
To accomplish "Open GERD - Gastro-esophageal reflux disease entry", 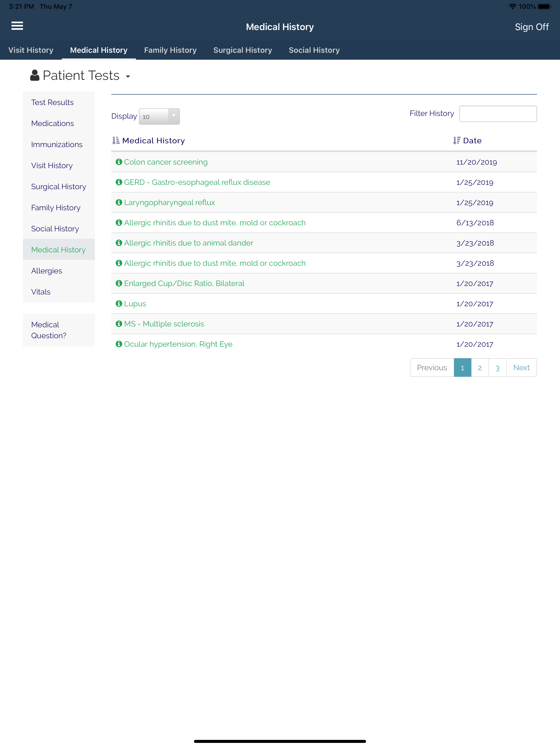I will [x=197, y=182].
